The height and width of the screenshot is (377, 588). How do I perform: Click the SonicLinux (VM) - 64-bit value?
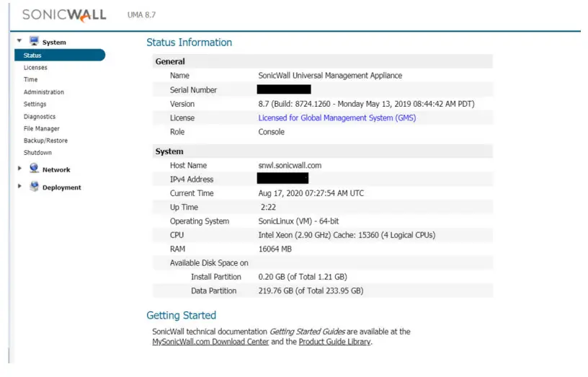pyautogui.click(x=298, y=221)
